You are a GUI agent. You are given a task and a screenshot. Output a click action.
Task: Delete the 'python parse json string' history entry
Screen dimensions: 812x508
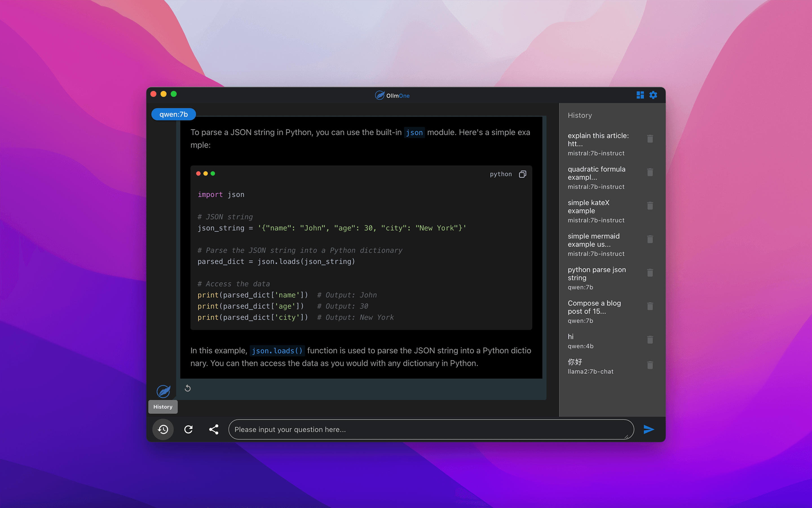650,273
